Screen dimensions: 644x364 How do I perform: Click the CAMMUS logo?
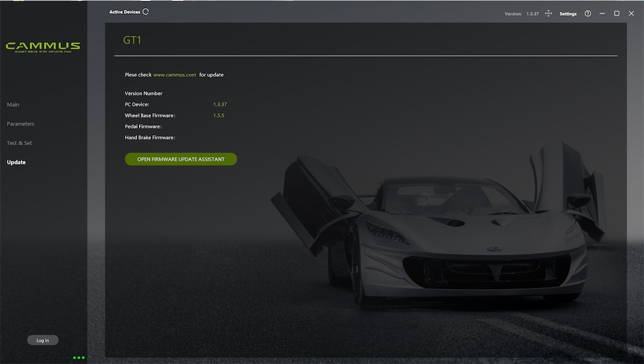point(43,47)
